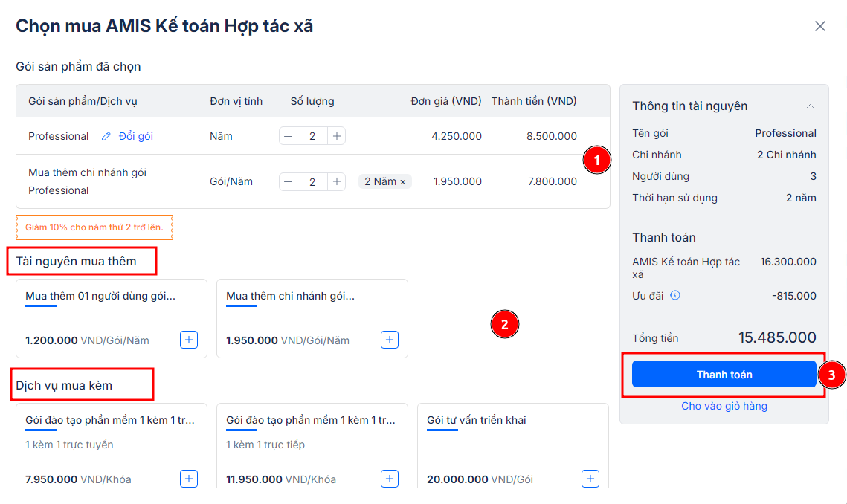Decrease extra branch quantity with minus

click(289, 182)
